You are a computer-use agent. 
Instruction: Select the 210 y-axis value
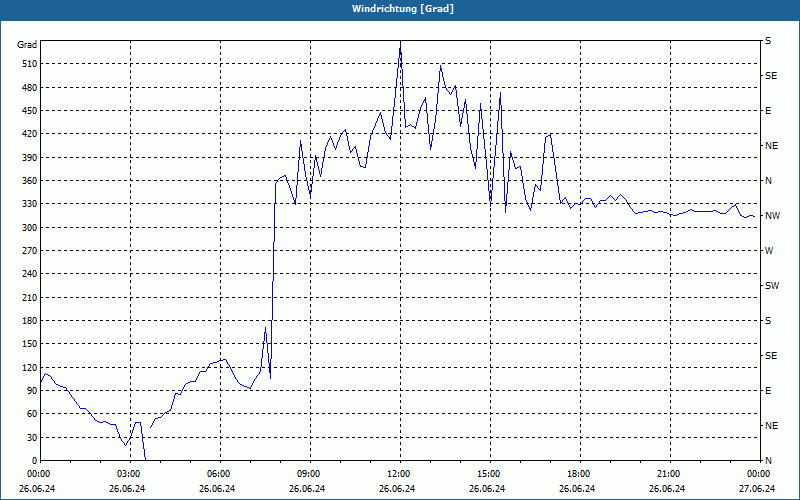30,297
